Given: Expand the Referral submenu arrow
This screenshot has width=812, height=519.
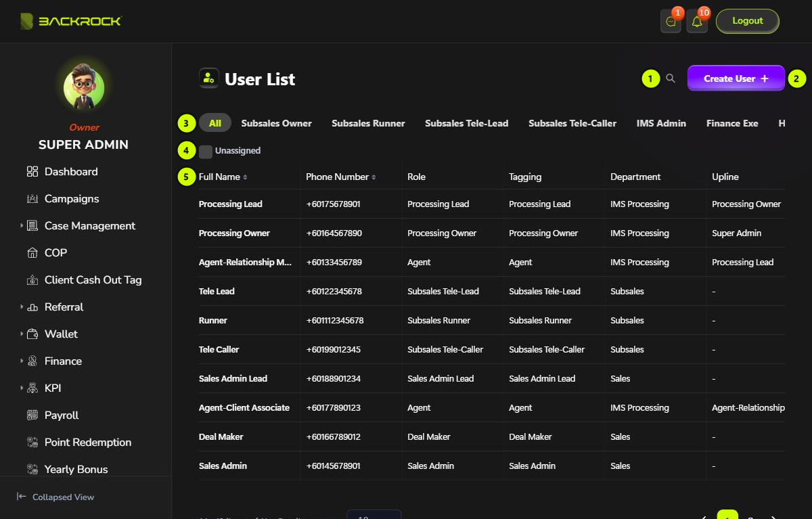Looking at the screenshot, I should click(22, 307).
